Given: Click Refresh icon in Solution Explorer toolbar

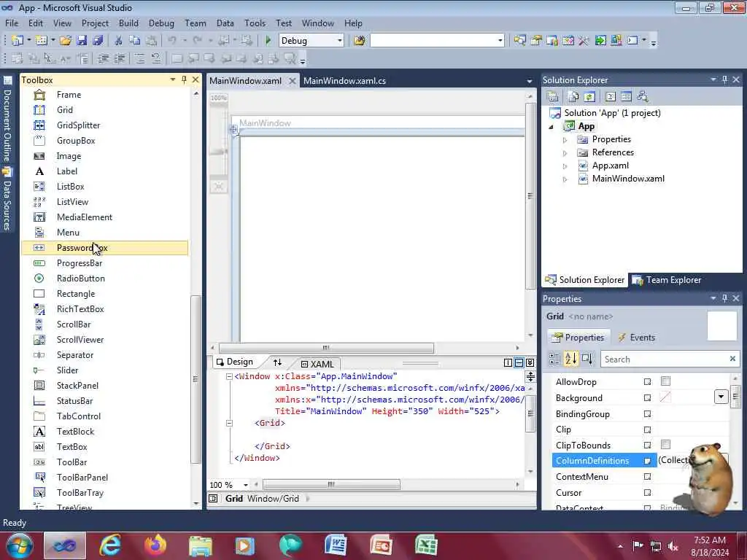Looking at the screenshot, I should coord(589,97).
